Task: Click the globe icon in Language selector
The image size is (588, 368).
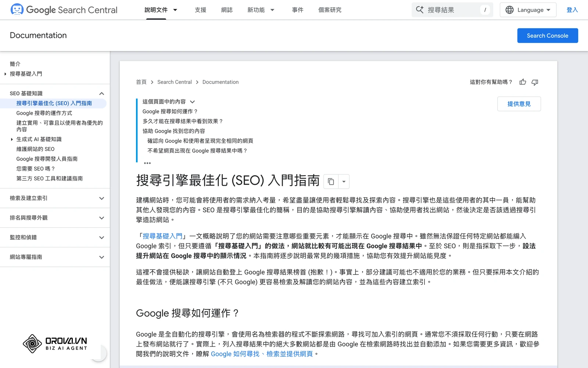Action: click(509, 10)
